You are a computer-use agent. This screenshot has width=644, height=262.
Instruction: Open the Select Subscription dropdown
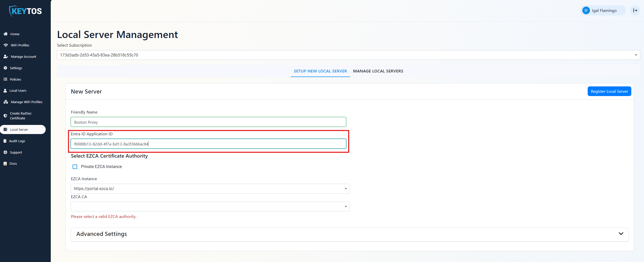(x=348, y=55)
